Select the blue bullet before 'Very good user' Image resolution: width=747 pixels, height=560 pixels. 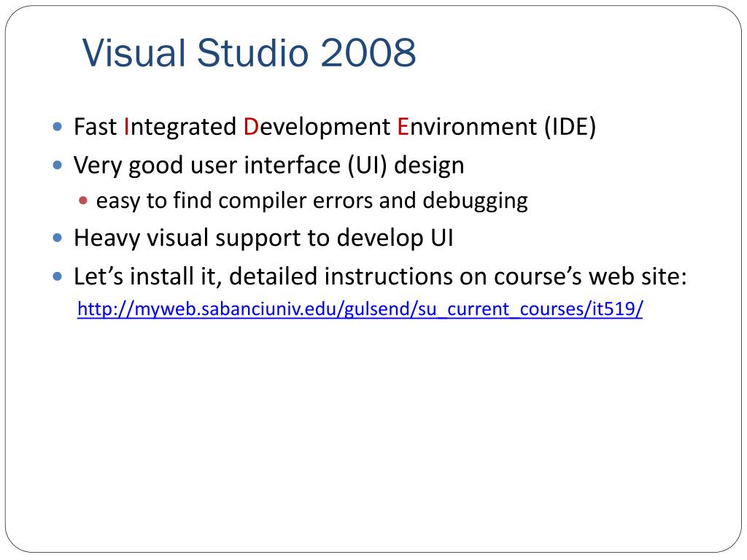(58, 166)
